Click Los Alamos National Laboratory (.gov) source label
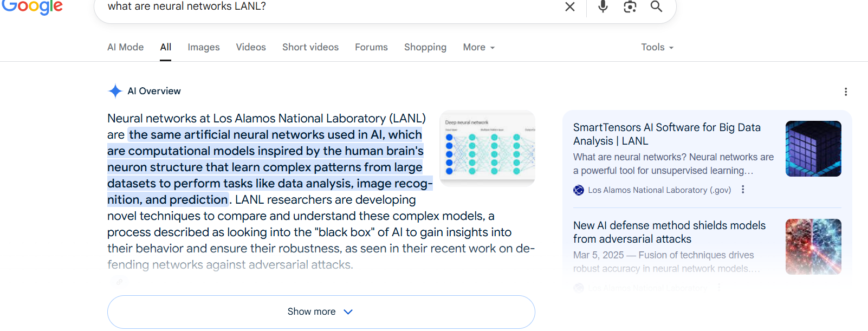Viewport: 868px width, 331px height. pyautogui.click(x=659, y=190)
